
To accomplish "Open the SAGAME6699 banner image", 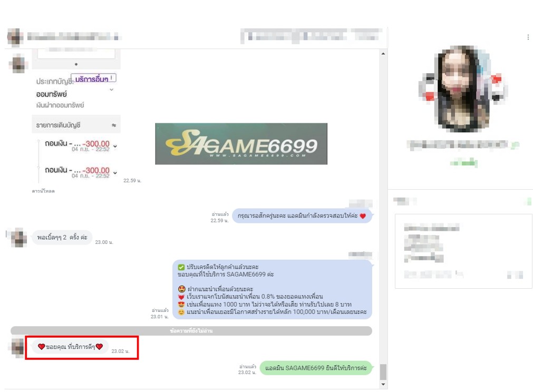I will (241, 144).
